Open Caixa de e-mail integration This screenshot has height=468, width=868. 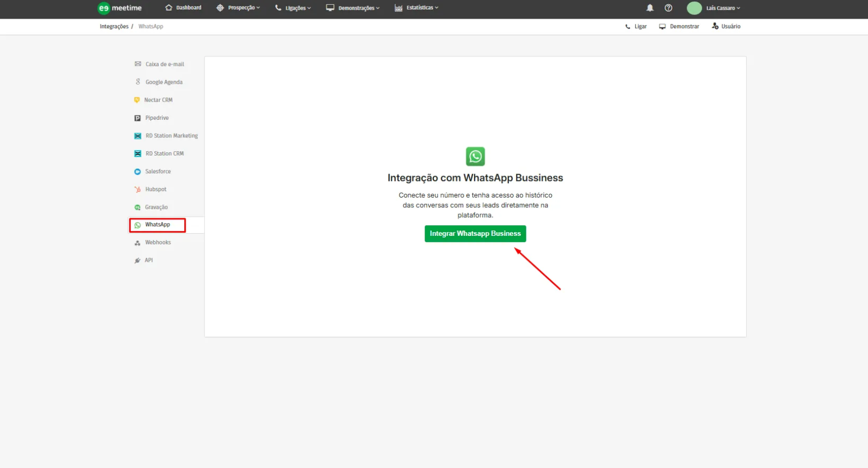[x=165, y=64]
